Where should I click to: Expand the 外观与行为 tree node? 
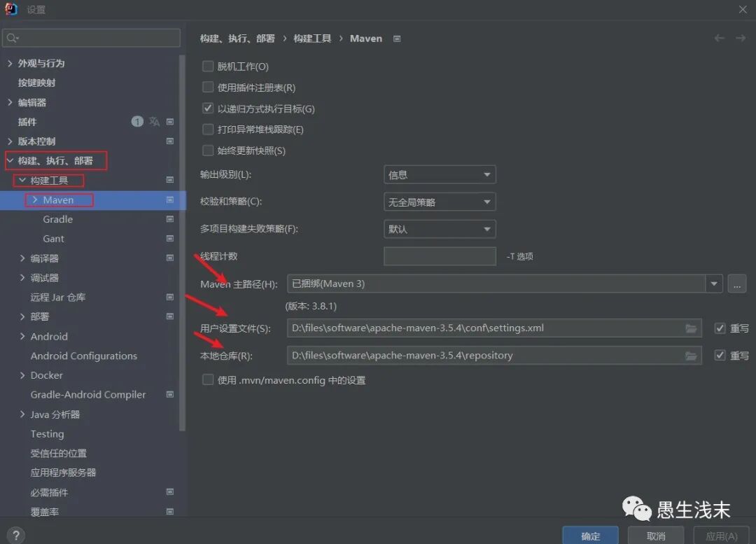(10, 63)
